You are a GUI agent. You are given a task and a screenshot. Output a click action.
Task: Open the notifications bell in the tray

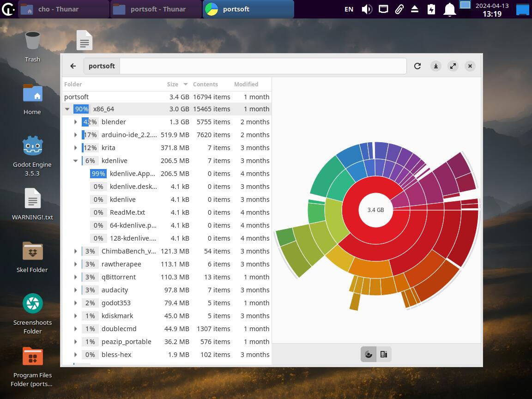pos(449,9)
